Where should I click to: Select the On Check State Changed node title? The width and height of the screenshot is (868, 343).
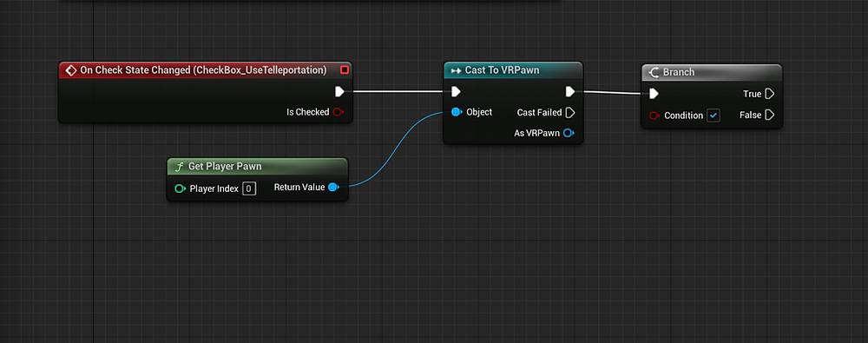pos(203,70)
